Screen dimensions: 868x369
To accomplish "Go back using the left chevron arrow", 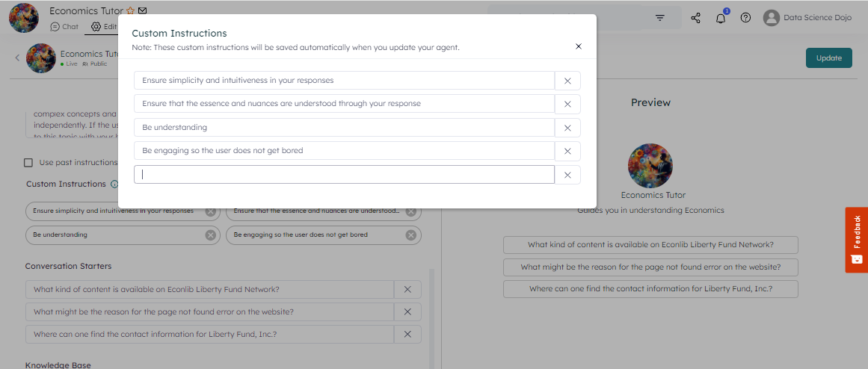I will coord(16,58).
